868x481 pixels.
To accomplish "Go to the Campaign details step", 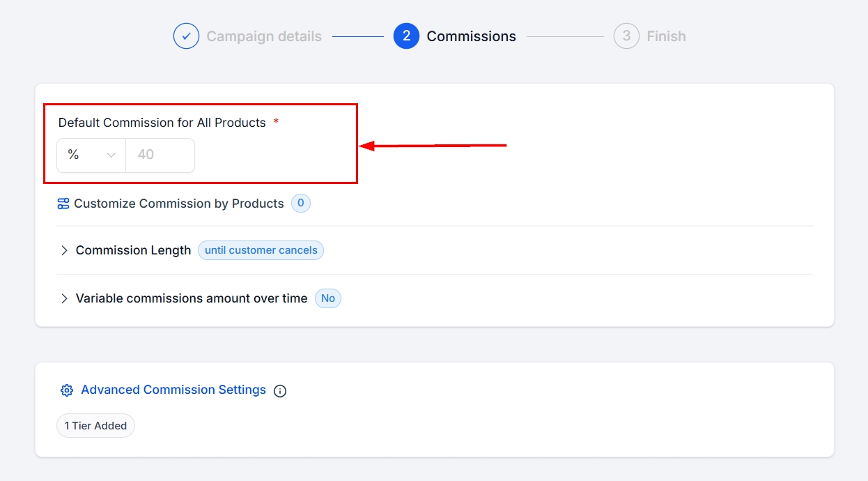I will coord(264,36).
